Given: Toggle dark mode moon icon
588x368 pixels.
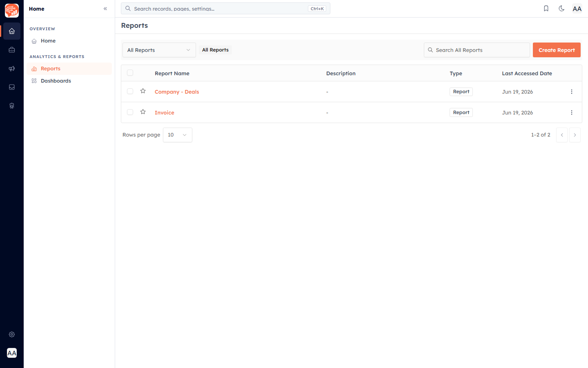Looking at the screenshot, I should 561,9.
